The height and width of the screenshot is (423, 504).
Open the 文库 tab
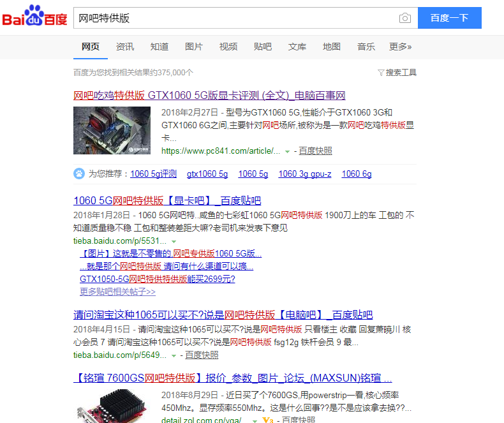pos(297,47)
